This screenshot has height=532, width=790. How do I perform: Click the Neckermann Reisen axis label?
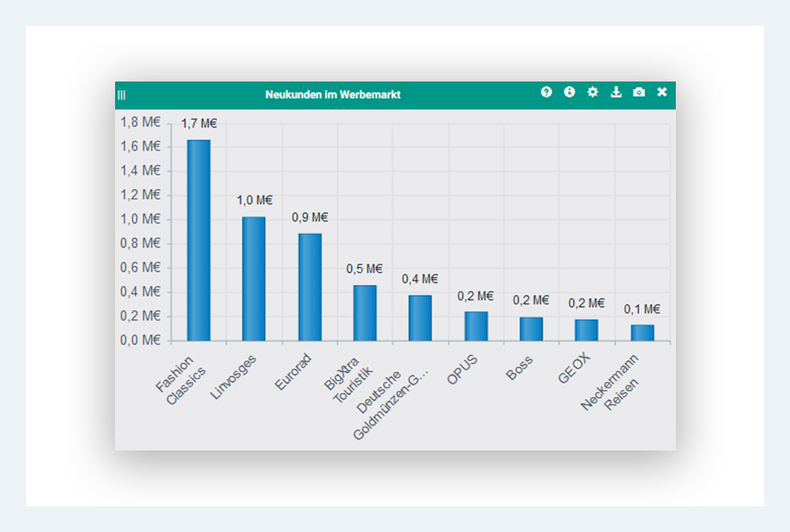tap(611, 383)
